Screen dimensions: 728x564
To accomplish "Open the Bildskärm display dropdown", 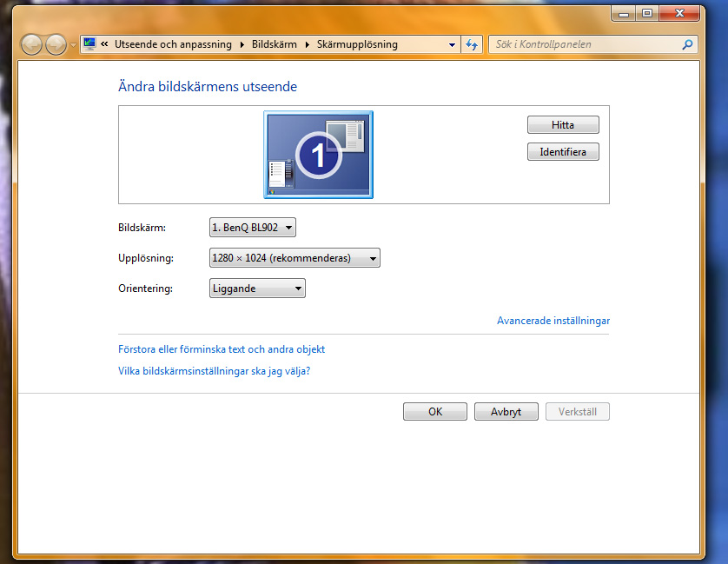I will (x=253, y=227).
